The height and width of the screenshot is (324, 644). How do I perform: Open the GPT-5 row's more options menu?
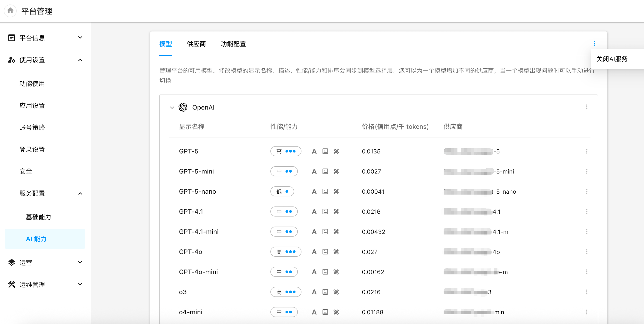tap(586, 151)
